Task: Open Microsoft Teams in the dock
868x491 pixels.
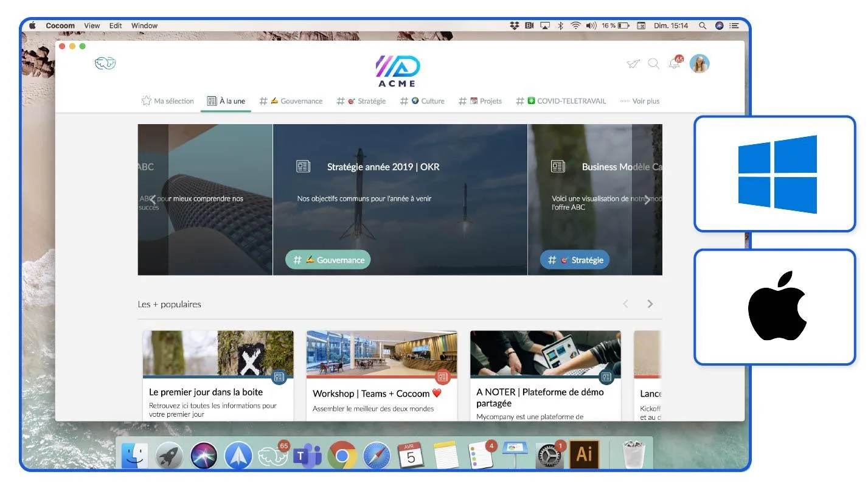Action: (308, 456)
